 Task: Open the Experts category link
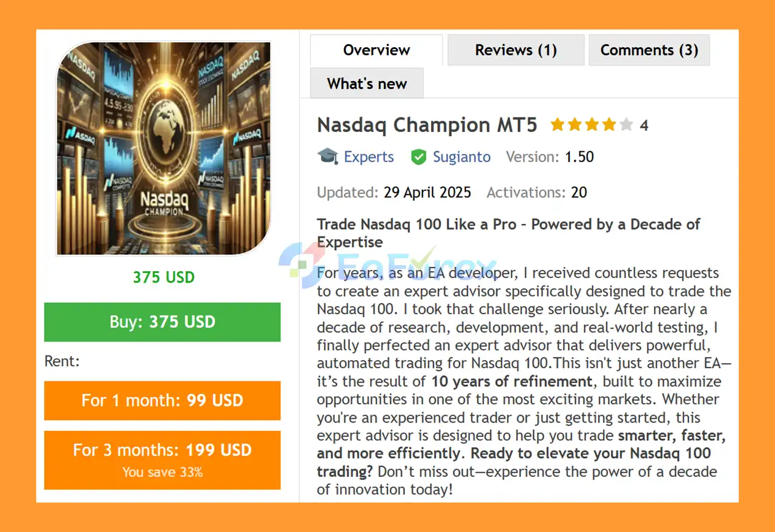tap(369, 157)
